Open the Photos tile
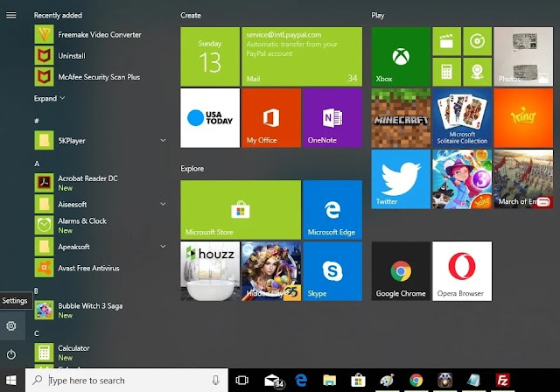Viewport: 560px width, 392px height. coord(523,56)
